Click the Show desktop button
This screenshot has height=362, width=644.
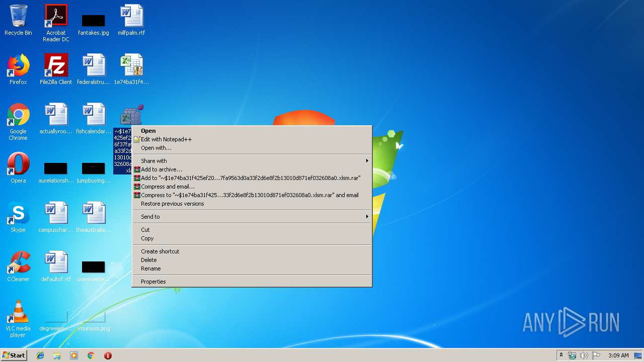coord(639,355)
